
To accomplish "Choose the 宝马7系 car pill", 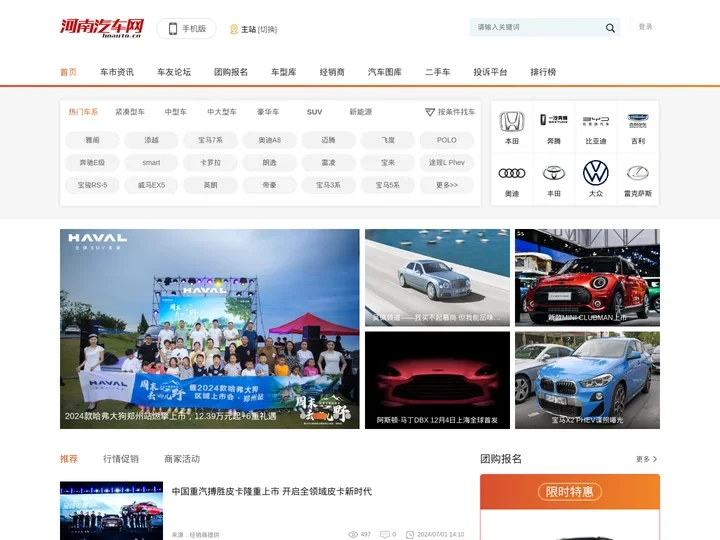I will 210,140.
